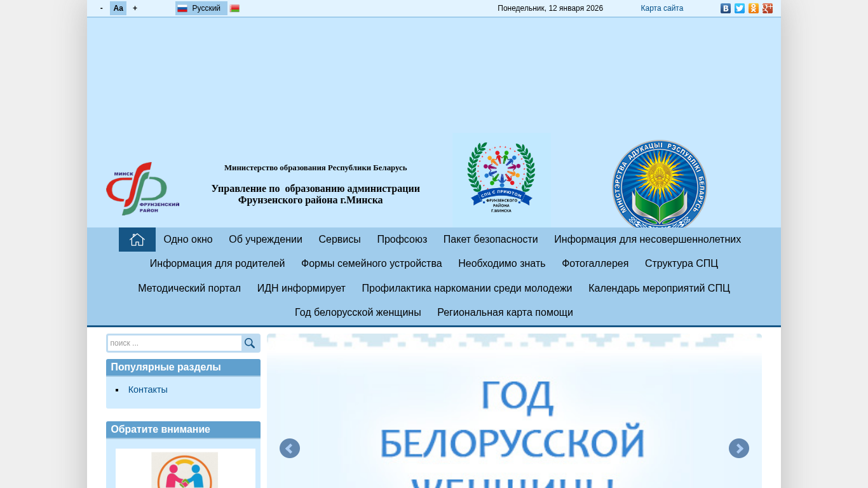Select the Русский language option
The width and height of the screenshot is (868, 488).
[201, 8]
